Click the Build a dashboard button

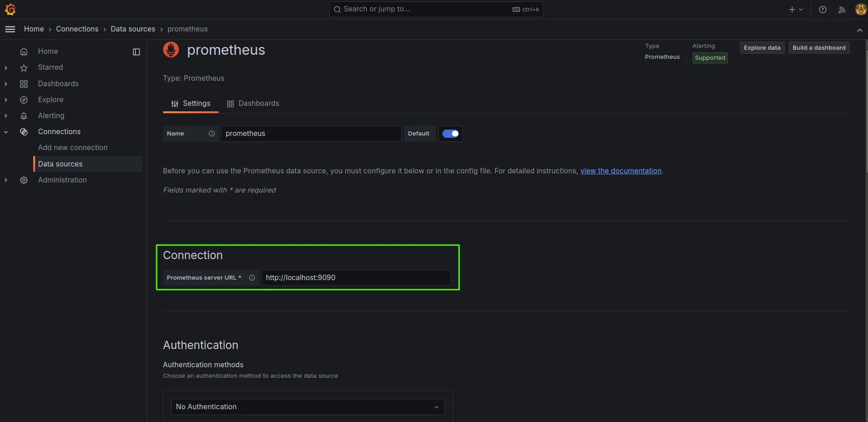(819, 47)
